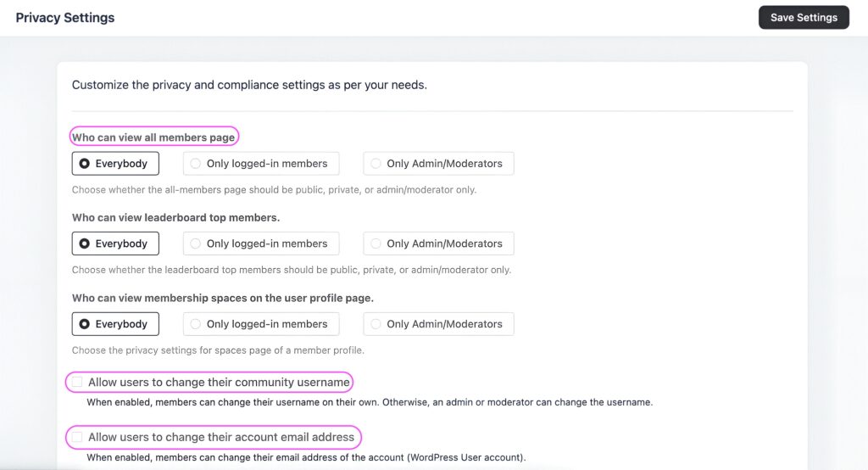Enable users changing their community username checkbox
The height and width of the screenshot is (470, 868).
coord(77,383)
